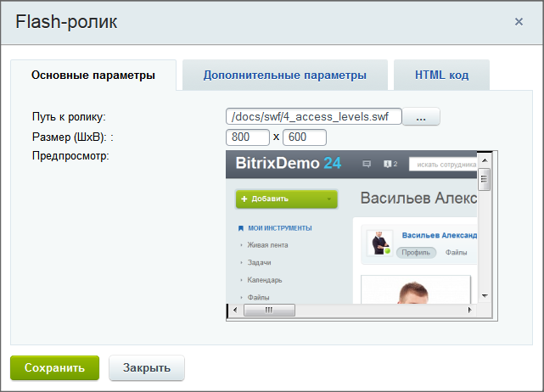Click the height field showing 600
The width and height of the screenshot is (544, 392).
point(305,137)
